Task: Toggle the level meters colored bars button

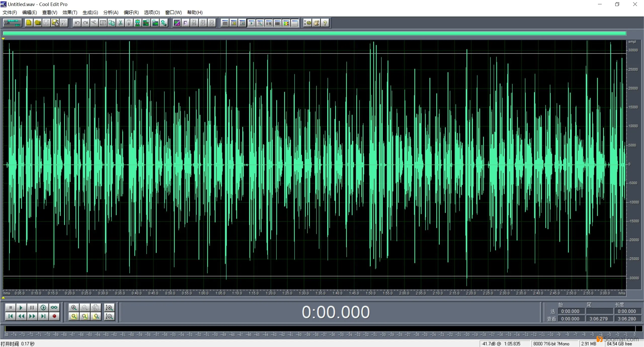Action: pos(286,23)
